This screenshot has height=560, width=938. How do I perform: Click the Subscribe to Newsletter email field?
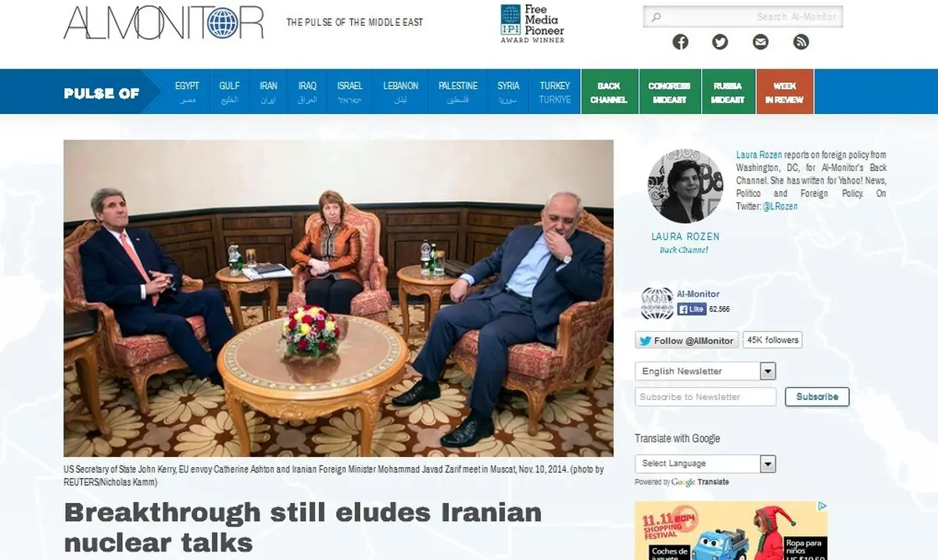pos(706,397)
